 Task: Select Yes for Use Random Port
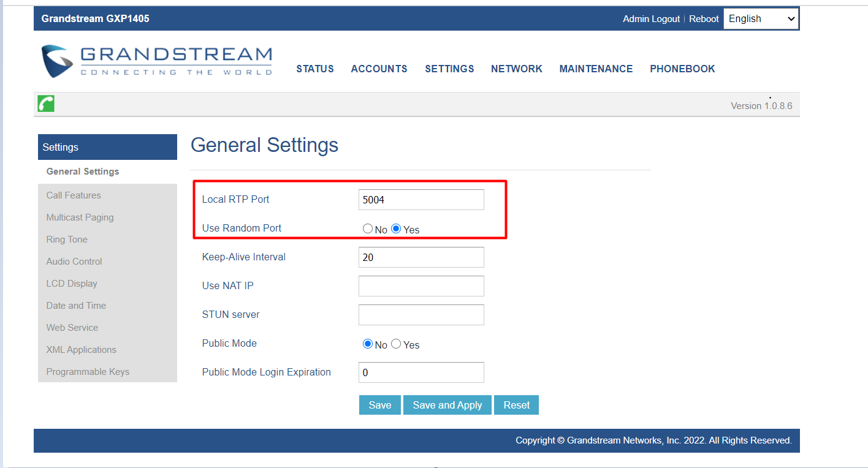click(396, 228)
